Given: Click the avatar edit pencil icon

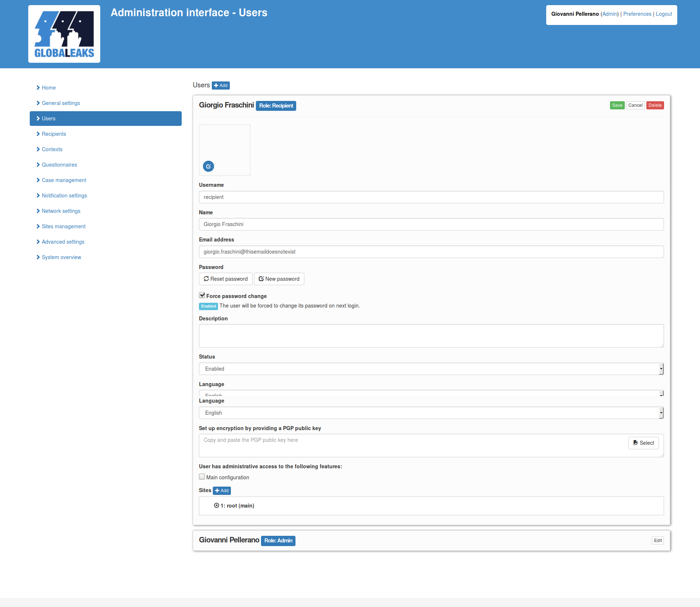Looking at the screenshot, I should 208,166.
